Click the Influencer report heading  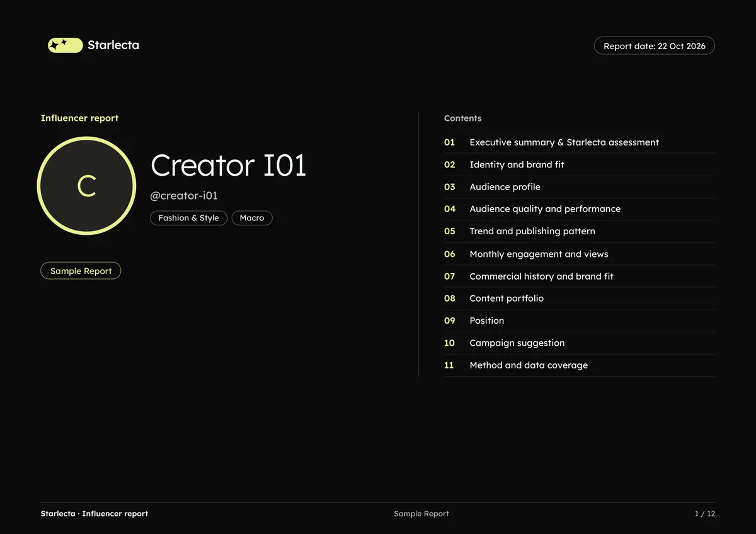[x=79, y=118]
